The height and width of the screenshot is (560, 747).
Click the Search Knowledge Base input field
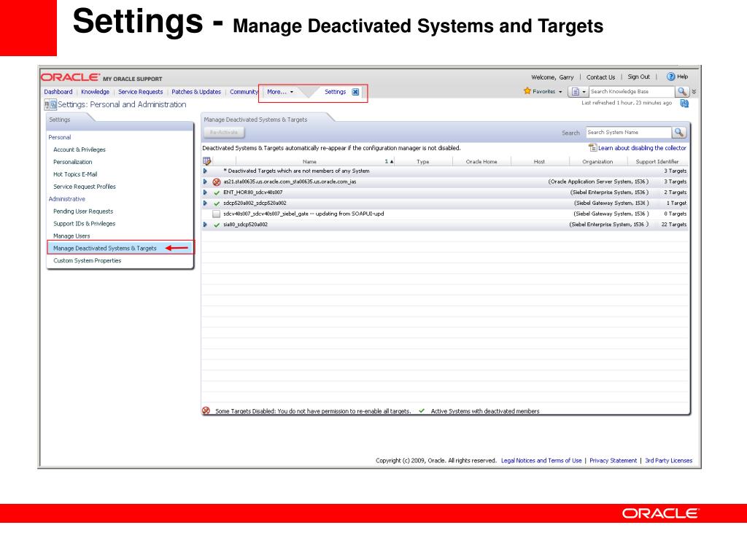coord(632,91)
